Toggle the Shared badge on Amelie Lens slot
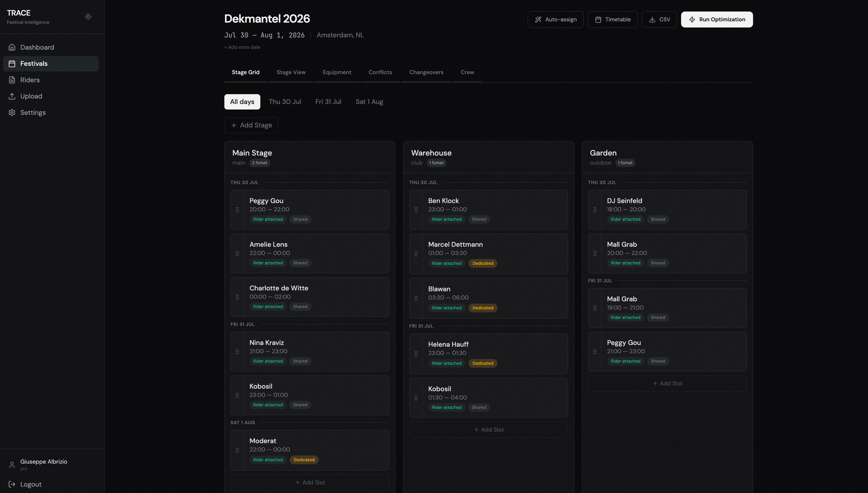 (x=300, y=263)
